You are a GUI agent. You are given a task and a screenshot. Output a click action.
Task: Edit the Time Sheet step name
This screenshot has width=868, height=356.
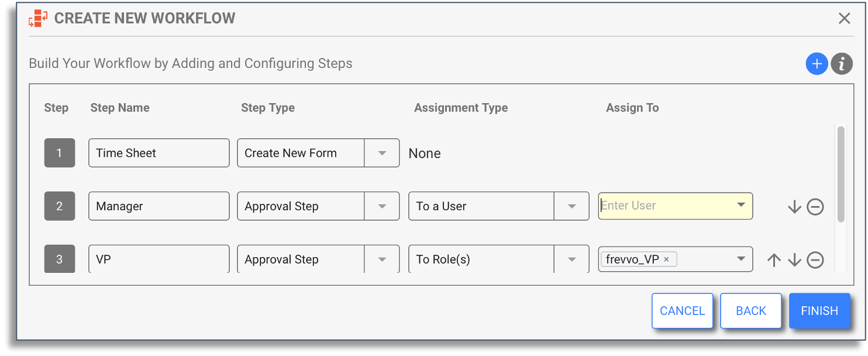pos(159,153)
